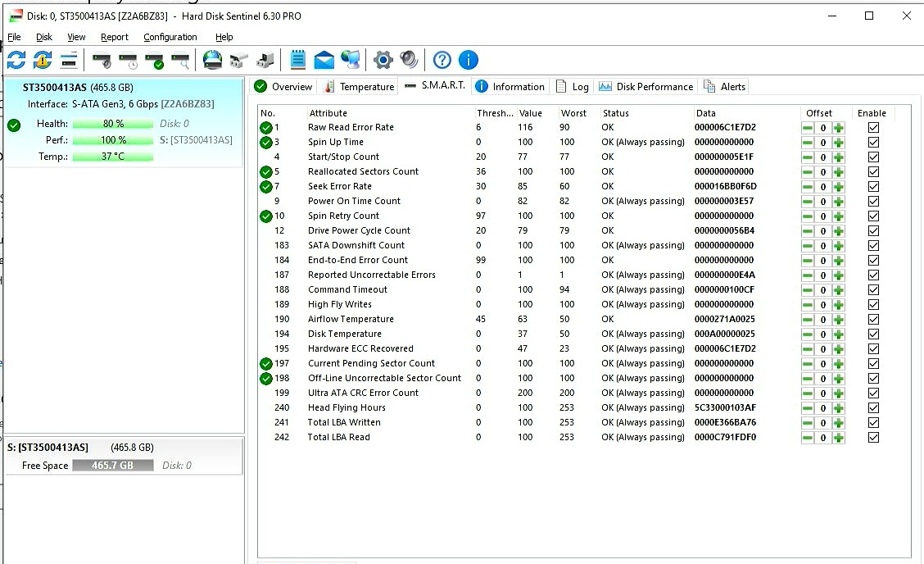Click green minus offset for Spin Up Time
The image size is (924, 564).
[808, 142]
